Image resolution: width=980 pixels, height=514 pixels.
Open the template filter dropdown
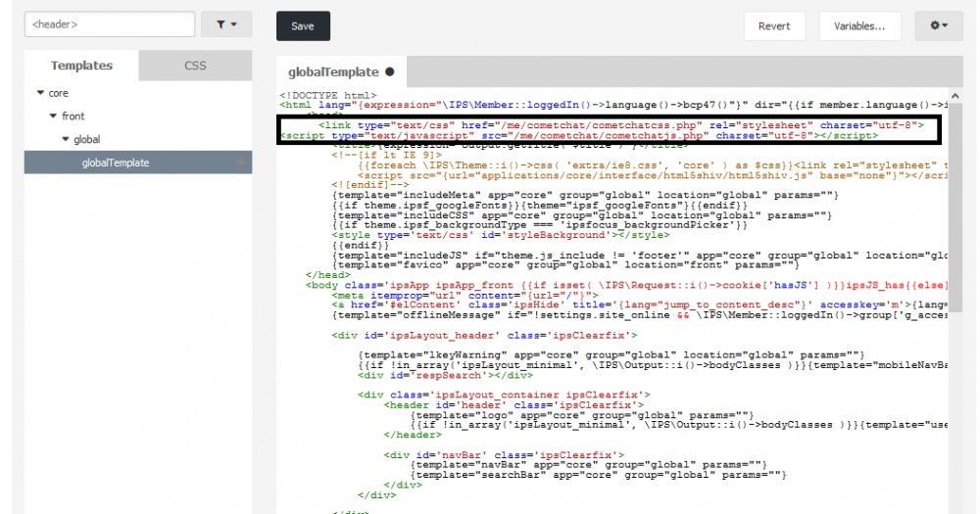pos(226,24)
